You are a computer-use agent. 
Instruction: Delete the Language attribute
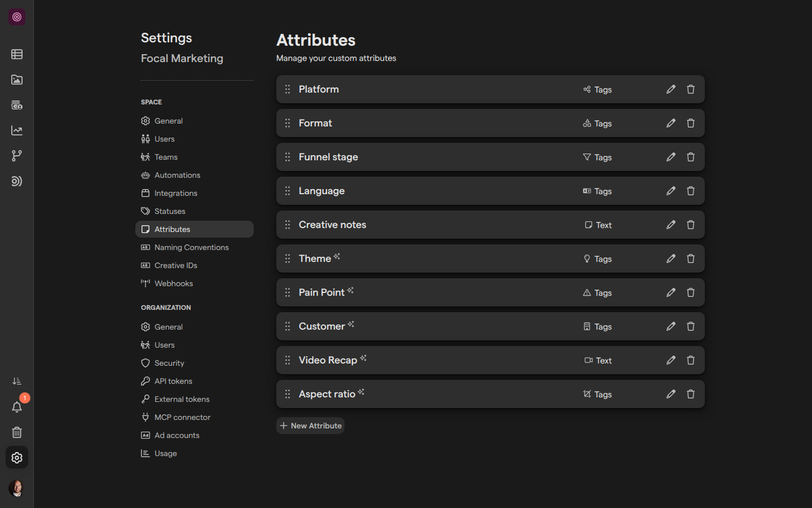click(x=690, y=191)
